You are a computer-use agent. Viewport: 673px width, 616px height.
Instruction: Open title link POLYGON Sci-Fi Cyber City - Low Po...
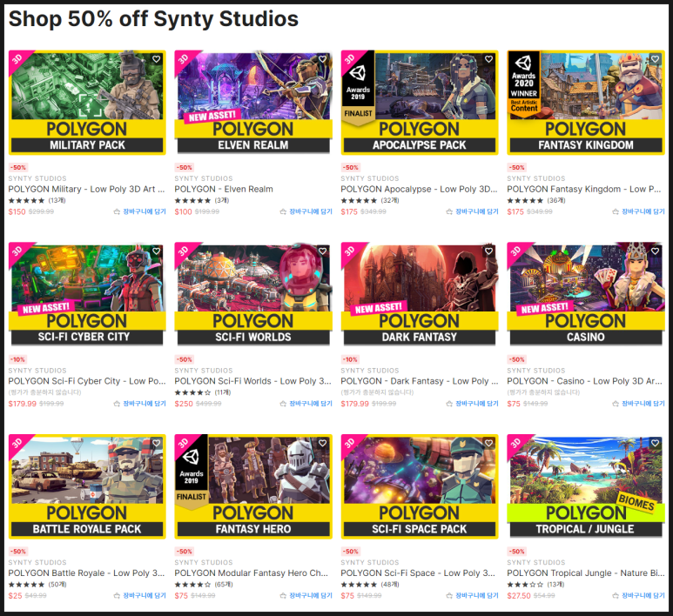click(87, 381)
